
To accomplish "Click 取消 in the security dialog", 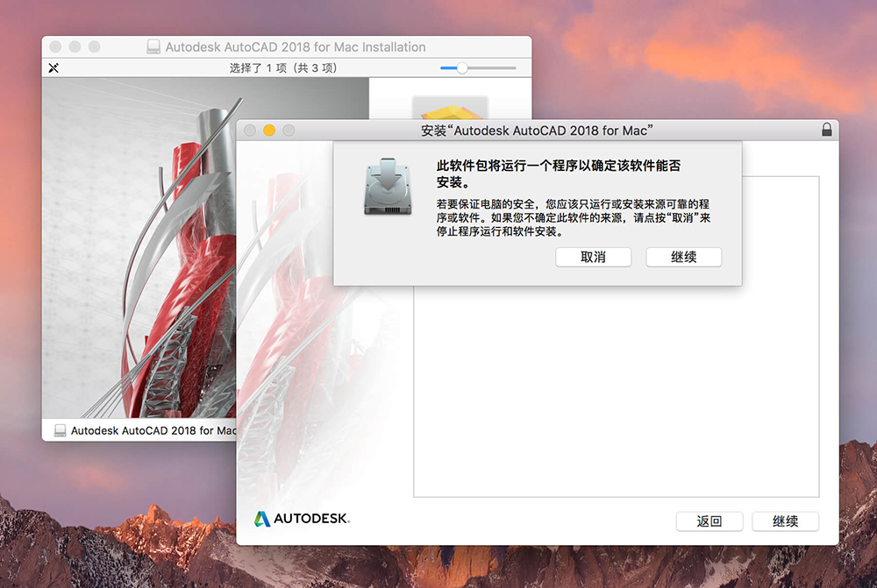I will [593, 257].
